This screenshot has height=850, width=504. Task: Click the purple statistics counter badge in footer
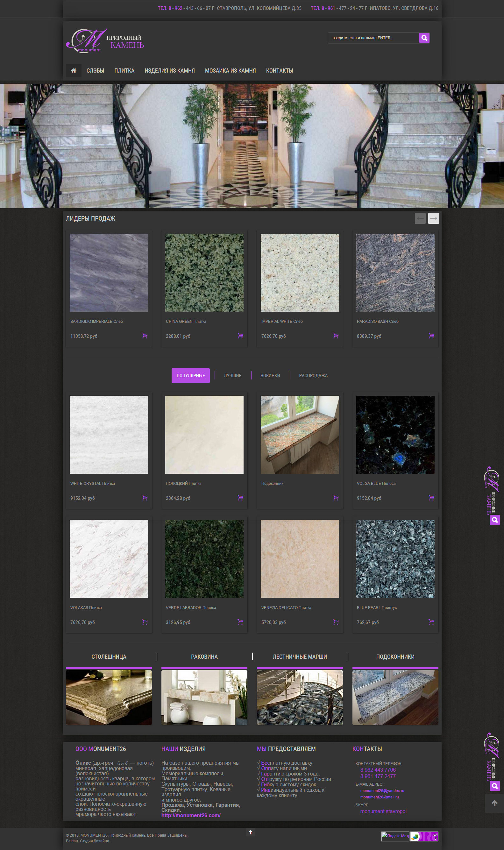click(x=424, y=836)
